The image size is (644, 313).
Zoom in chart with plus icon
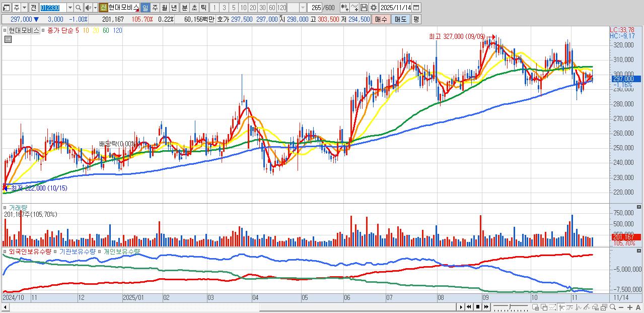(x=630, y=307)
